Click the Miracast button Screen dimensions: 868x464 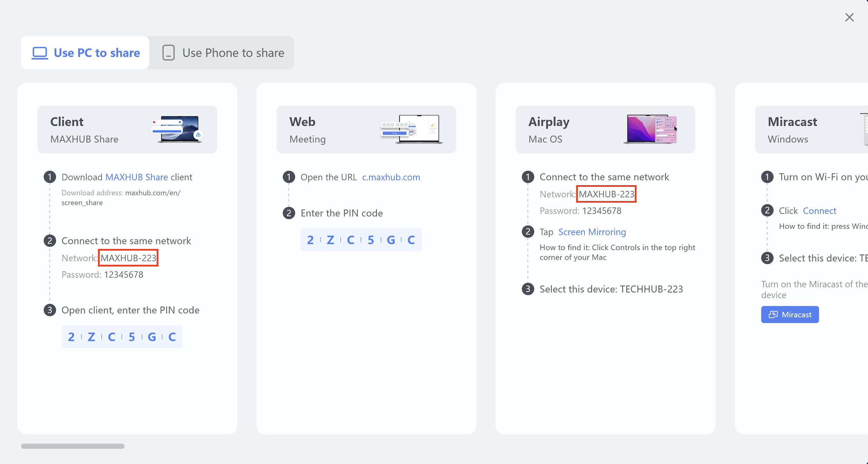pos(790,314)
